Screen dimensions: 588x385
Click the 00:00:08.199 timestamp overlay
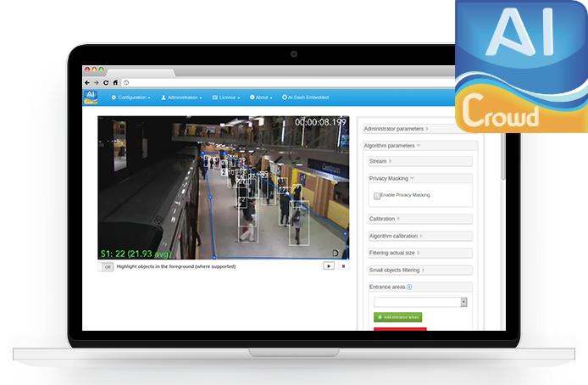tap(320, 122)
